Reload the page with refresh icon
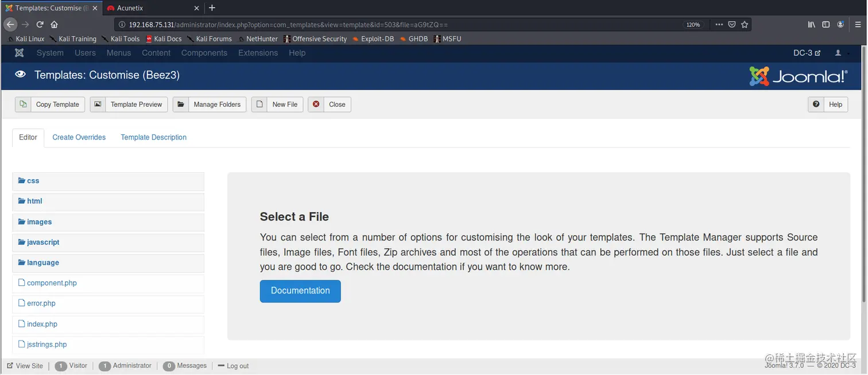Screen dimensions: 868x375 click(40, 25)
